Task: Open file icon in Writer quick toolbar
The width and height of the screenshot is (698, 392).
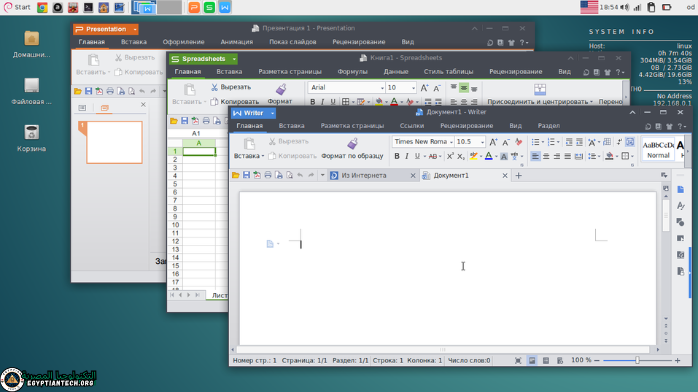Action: [x=235, y=175]
